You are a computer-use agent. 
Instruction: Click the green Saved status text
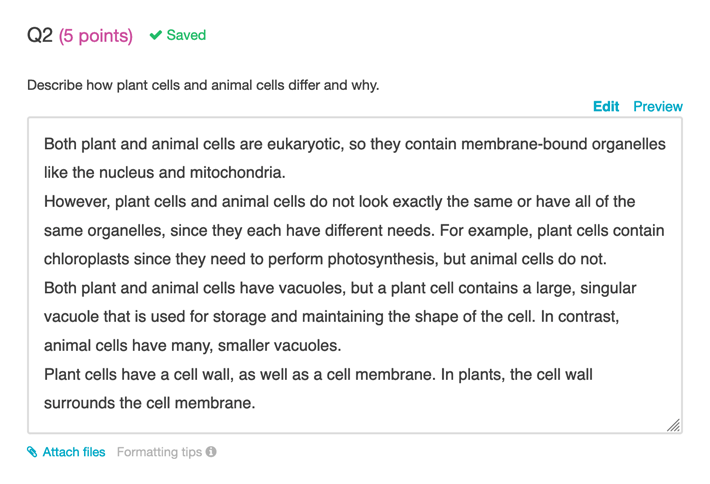pyautogui.click(x=186, y=35)
